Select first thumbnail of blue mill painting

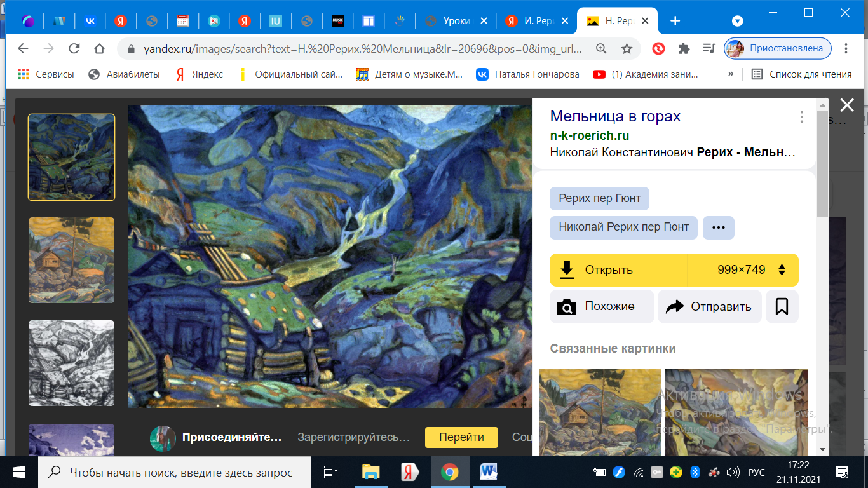click(x=72, y=158)
